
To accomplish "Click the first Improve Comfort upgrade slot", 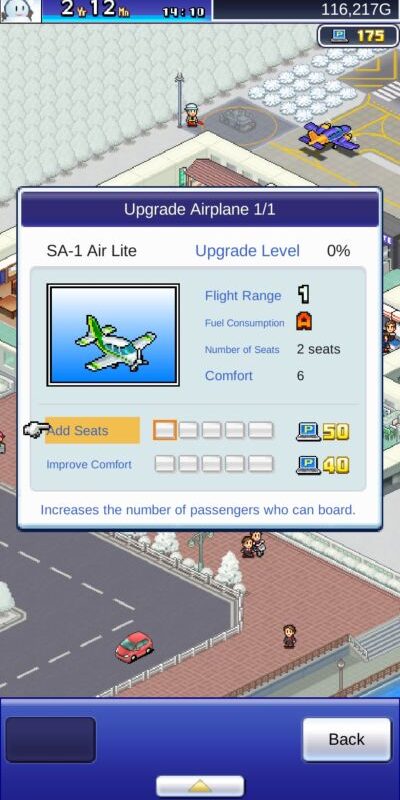I will (165, 464).
